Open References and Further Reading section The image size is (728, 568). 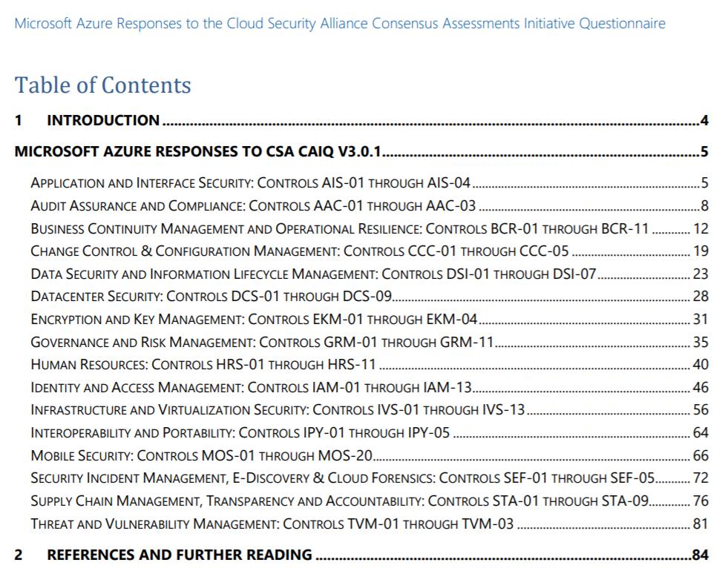361,555
